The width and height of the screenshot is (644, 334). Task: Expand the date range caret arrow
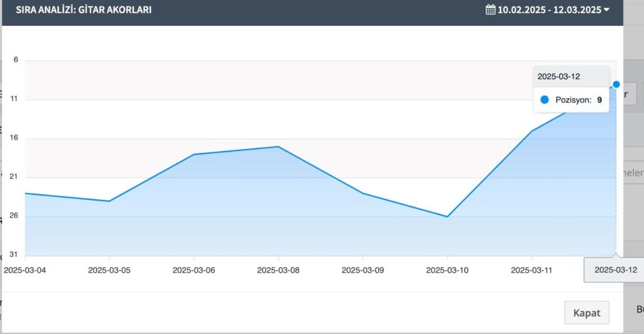[606, 10]
